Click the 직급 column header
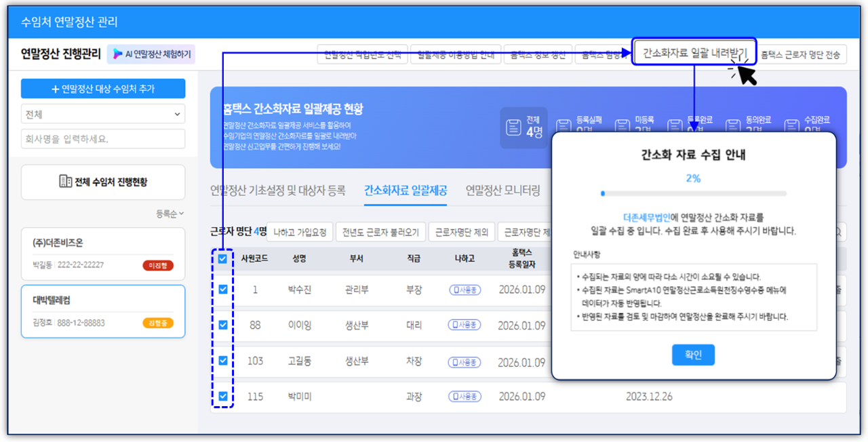868x442 pixels. click(413, 258)
